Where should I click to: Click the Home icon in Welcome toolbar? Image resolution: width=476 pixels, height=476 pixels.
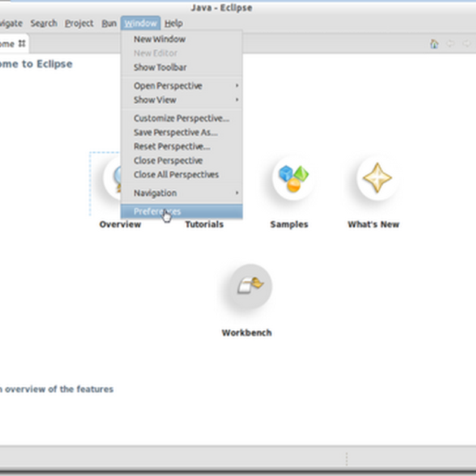coord(434,43)
